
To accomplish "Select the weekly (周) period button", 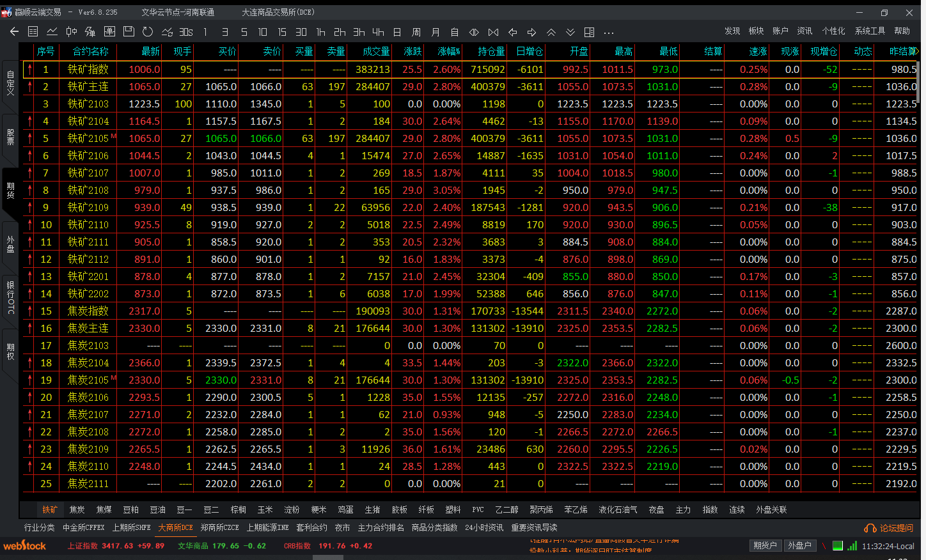I will (416, 31).
